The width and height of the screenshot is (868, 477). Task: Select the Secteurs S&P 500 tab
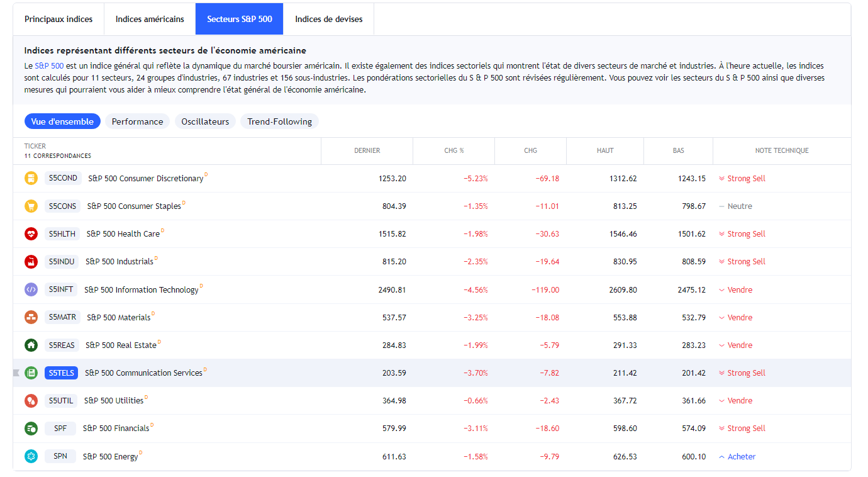point(240,20)
